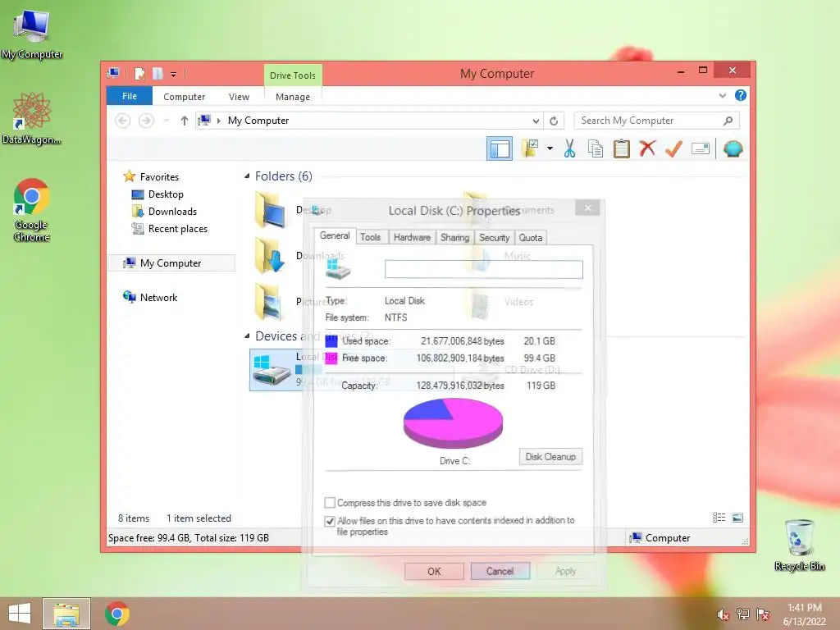Click Cancel in the Properties dialog
Viewport: 840px width, 630px height.
point(500,571)
